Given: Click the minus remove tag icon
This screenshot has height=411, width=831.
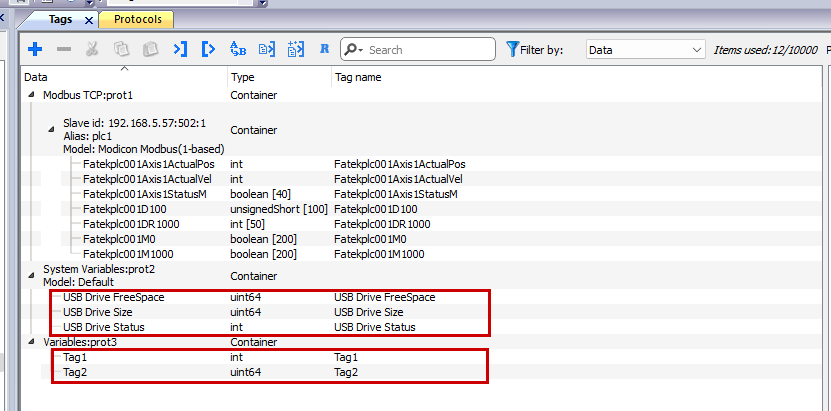Looking at the screenshot, I should pos(63,49).
